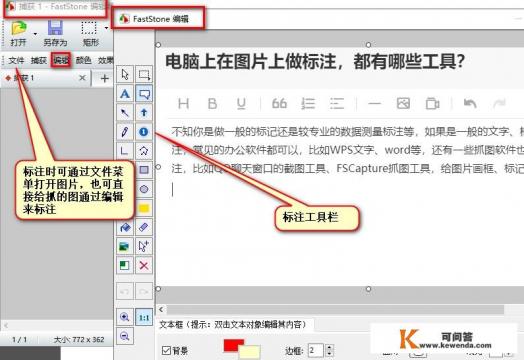Pick the eraser tool
The image size is (524, 360).
(x=144, y=228)
